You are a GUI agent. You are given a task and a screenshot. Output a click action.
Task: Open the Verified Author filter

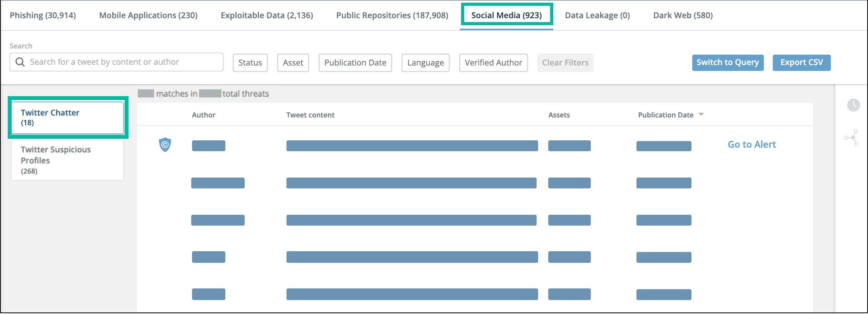(x=493, y=63)
